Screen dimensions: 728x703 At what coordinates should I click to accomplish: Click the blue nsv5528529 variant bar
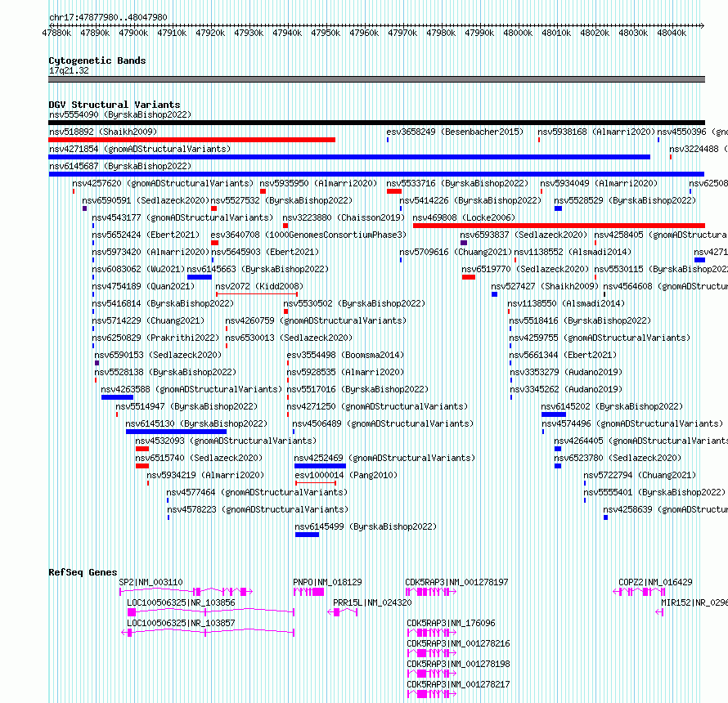point(558,208)
